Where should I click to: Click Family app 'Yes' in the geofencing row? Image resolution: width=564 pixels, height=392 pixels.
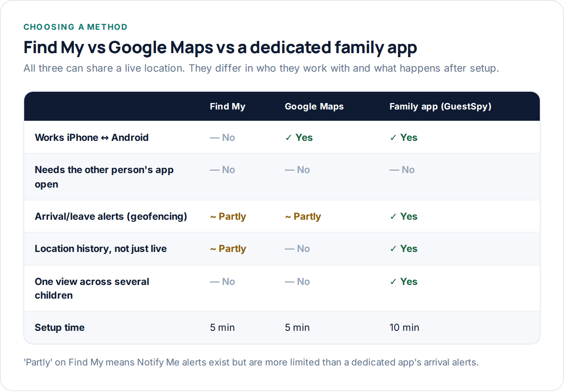point(404,217)
